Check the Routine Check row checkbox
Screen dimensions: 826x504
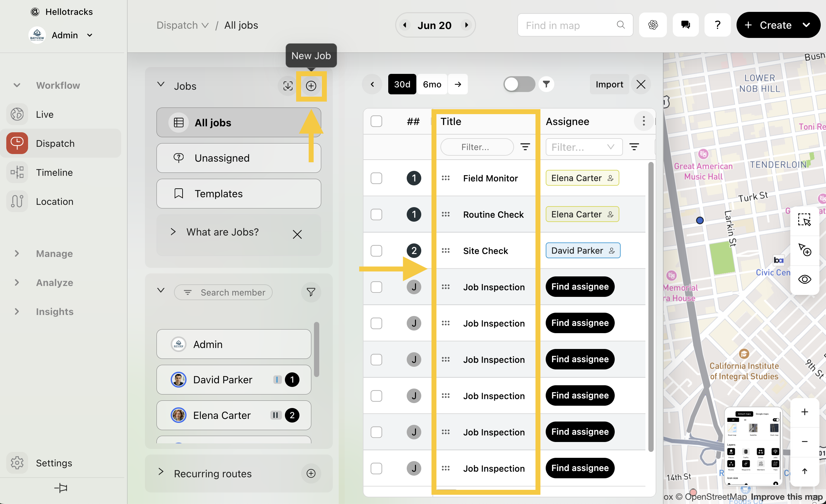pyautogui.click(x=376, y=214)
